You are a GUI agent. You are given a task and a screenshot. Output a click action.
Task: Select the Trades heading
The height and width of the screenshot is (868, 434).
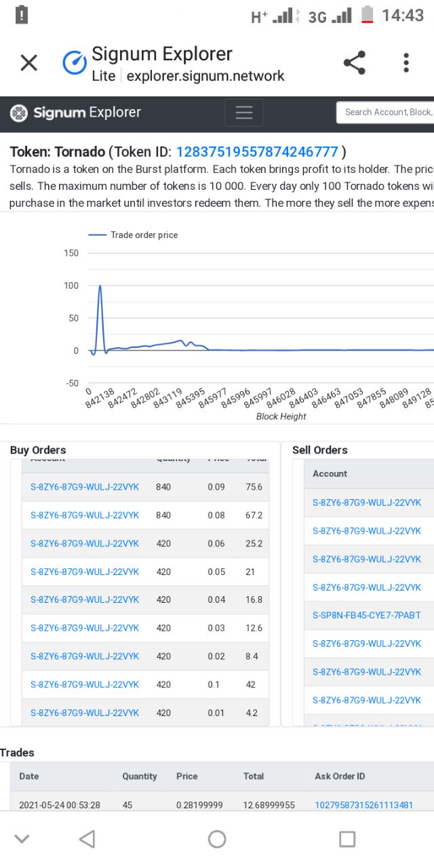point(17,753)
